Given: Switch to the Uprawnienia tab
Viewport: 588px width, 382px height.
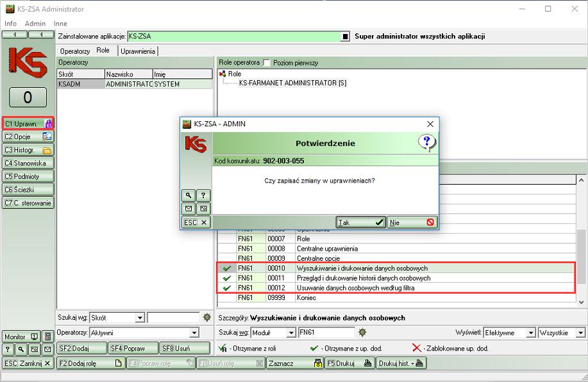Looking at the screenshot, I should tap(138, 51).
